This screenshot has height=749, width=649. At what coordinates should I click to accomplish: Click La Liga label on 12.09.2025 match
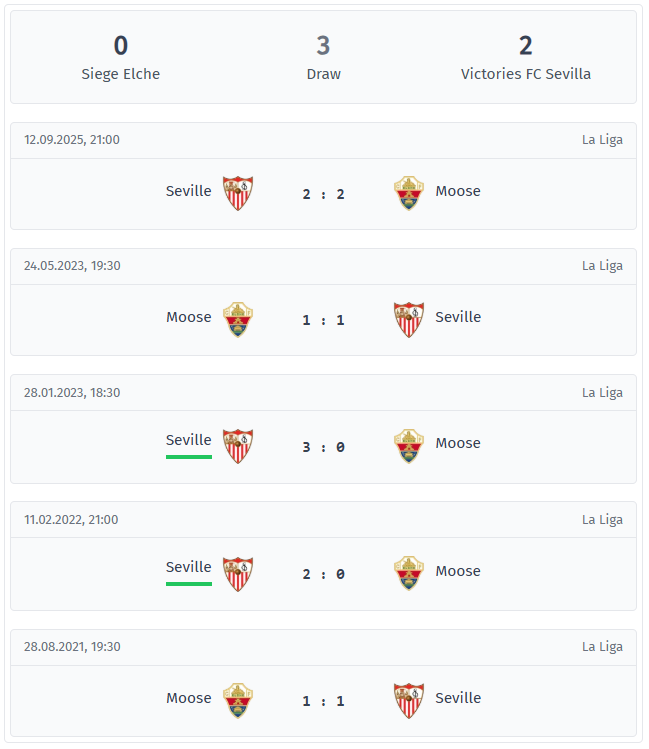pyautogui.click(x=602, y=140)
